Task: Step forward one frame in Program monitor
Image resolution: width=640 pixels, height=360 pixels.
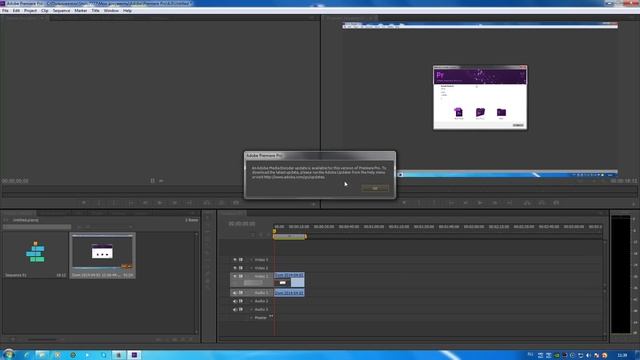Action: (495, 203)
